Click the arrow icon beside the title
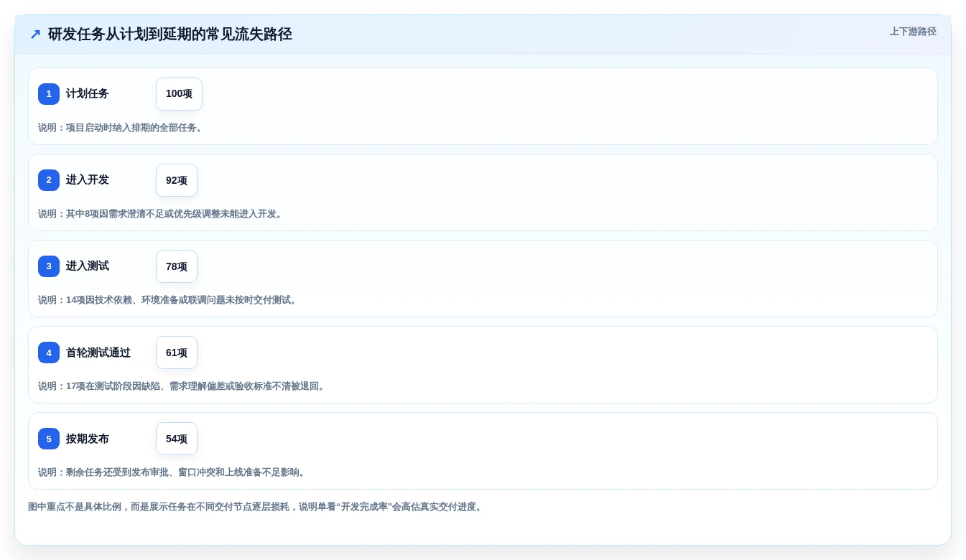The image size is (966, 560). tap(35, 34)
